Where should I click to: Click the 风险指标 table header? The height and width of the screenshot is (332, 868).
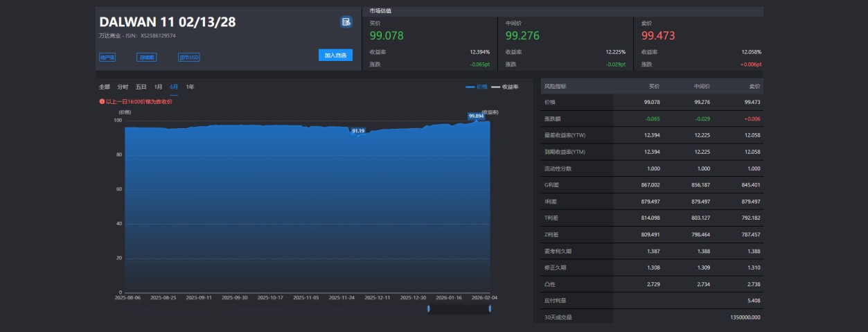point(556,87)
